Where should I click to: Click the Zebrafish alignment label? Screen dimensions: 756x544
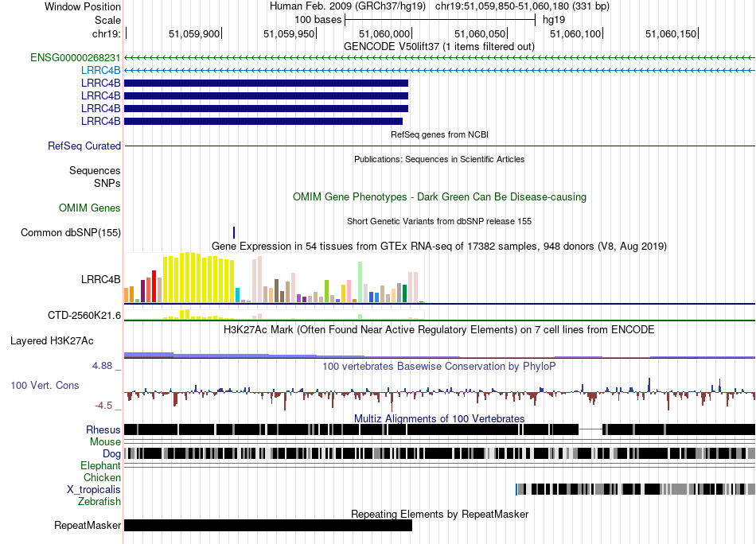click(x=99, y=502)
